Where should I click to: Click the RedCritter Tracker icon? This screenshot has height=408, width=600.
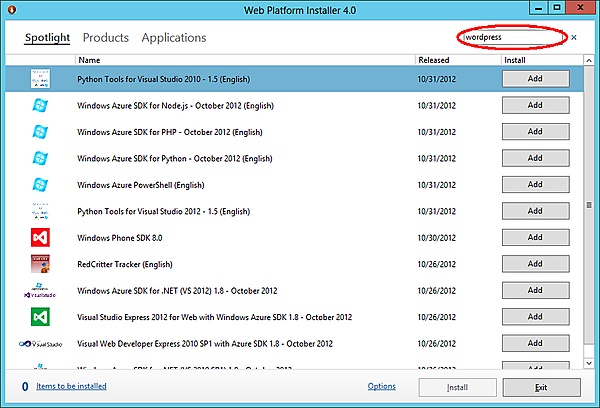40,264
